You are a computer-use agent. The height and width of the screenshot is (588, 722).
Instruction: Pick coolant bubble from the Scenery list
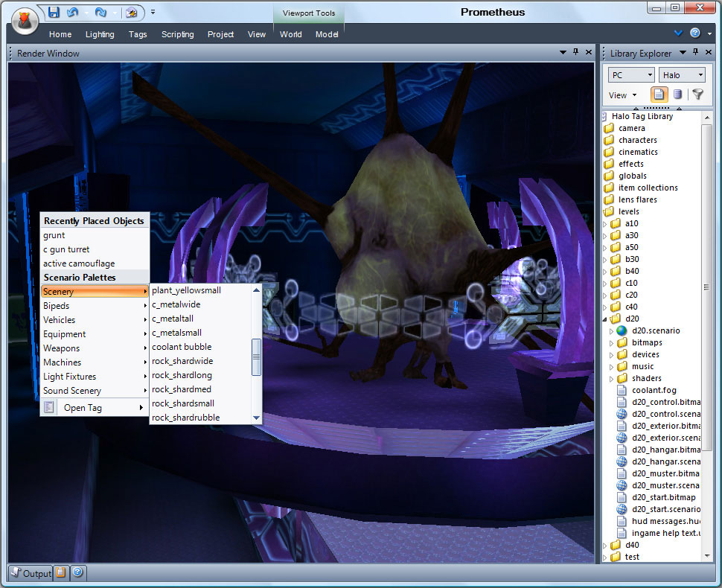tap(200, 347)
